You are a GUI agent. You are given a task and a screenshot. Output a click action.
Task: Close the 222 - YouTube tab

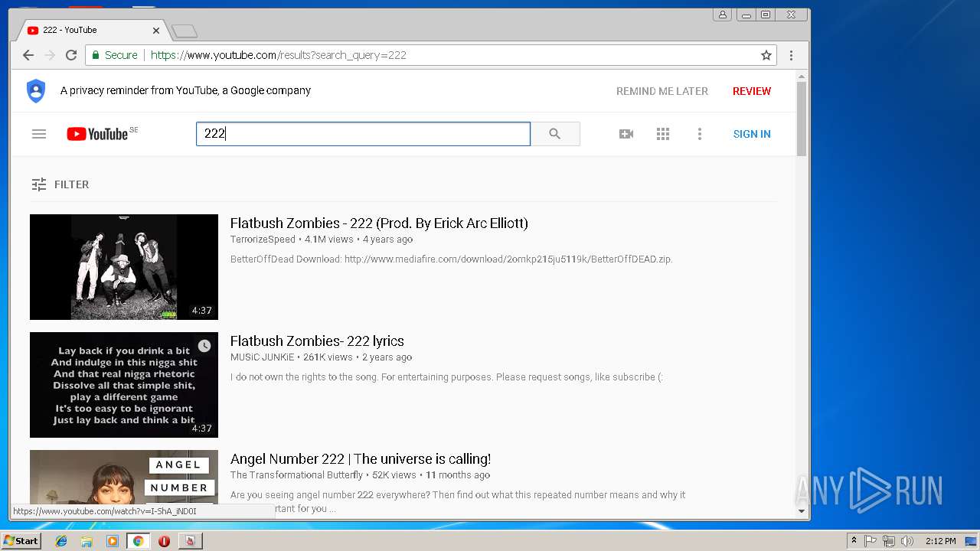click(156, 31)
